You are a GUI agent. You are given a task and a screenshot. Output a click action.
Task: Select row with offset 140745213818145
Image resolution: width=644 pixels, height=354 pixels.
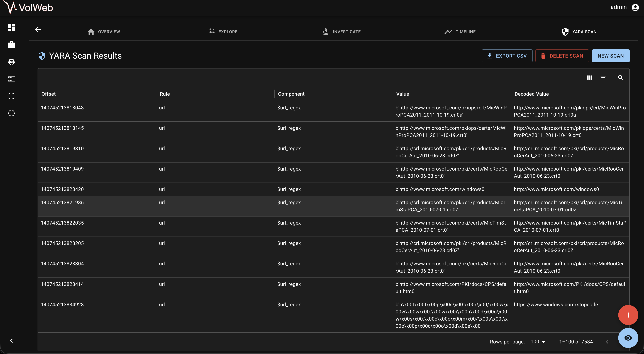(x=333, y=132)
